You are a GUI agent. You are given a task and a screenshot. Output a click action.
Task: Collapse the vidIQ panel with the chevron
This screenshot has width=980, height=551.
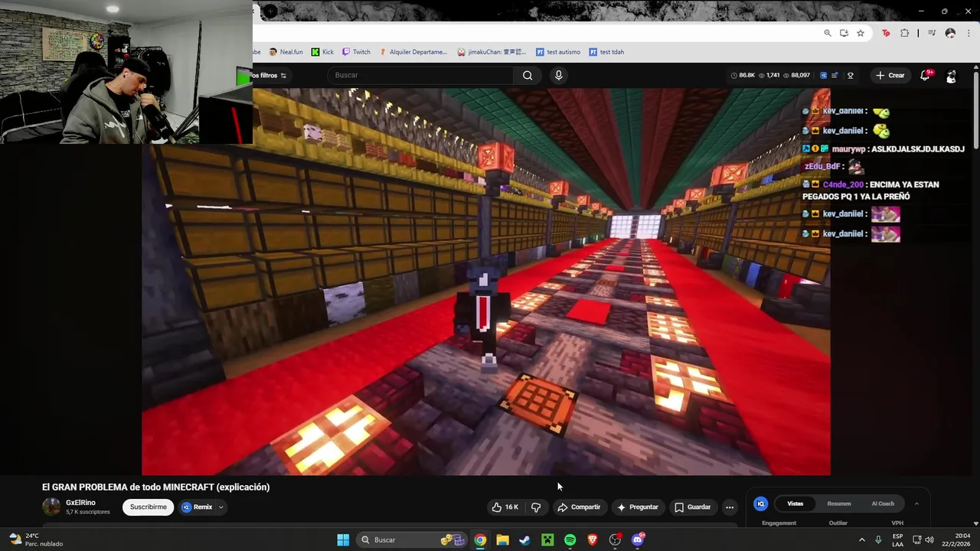pos(916,504)
